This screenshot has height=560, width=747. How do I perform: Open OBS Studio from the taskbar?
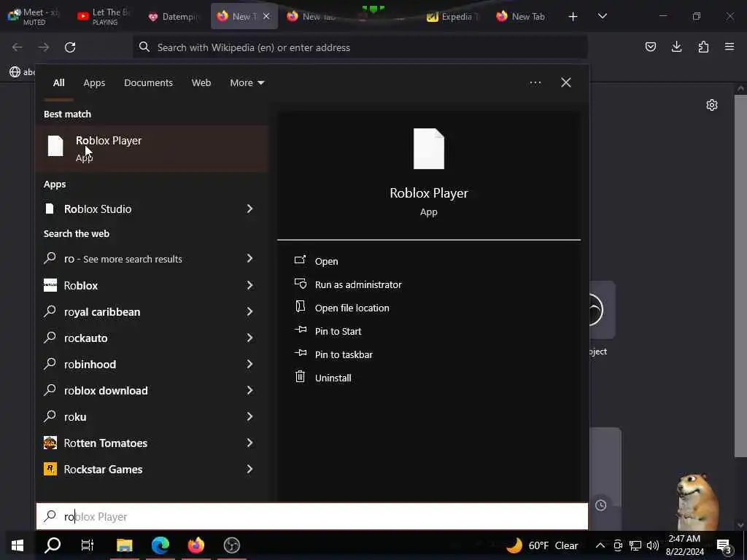tap(231, 545)
